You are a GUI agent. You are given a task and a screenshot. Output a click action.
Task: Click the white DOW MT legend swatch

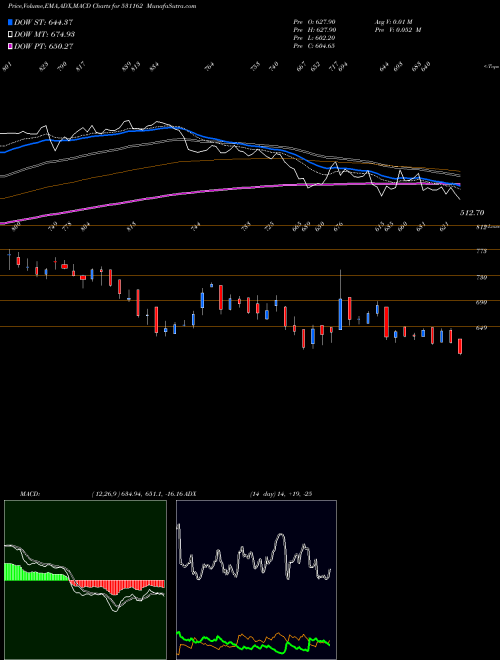[10, 35]
